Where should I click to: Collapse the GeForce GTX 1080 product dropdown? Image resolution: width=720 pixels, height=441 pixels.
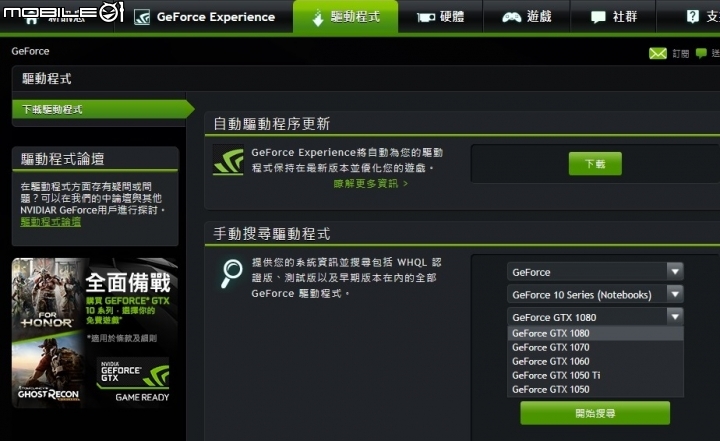pyautogui.click(x=595, y=317)
